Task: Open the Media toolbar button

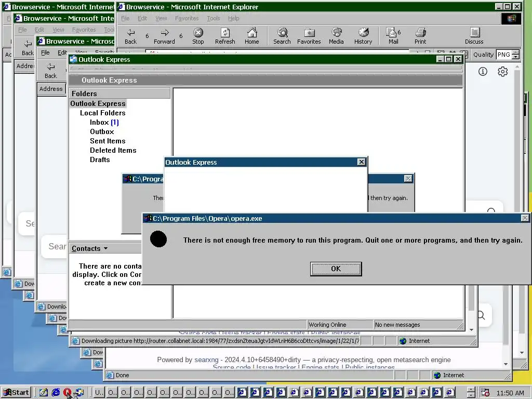Action: coord(336,36)
